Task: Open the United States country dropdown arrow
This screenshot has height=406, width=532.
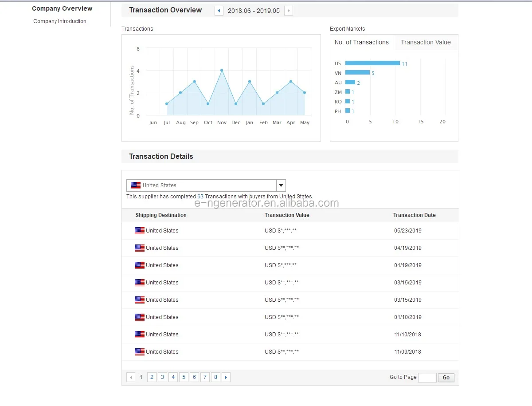Action: 281,185
